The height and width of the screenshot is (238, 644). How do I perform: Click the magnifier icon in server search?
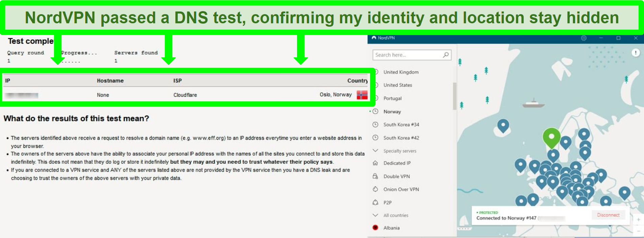[x=446, y=55]
